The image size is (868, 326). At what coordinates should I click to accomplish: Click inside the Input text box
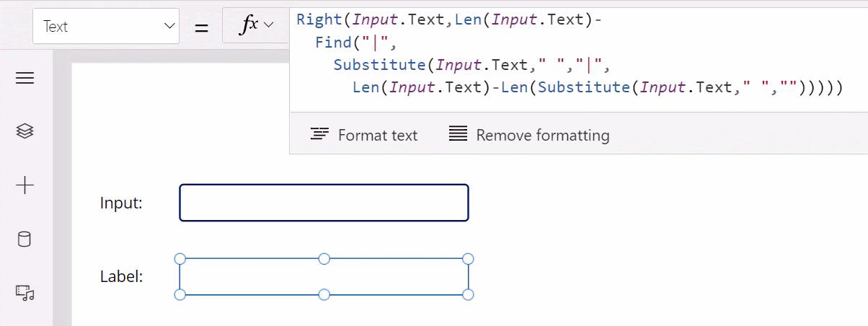pos(324,203)
